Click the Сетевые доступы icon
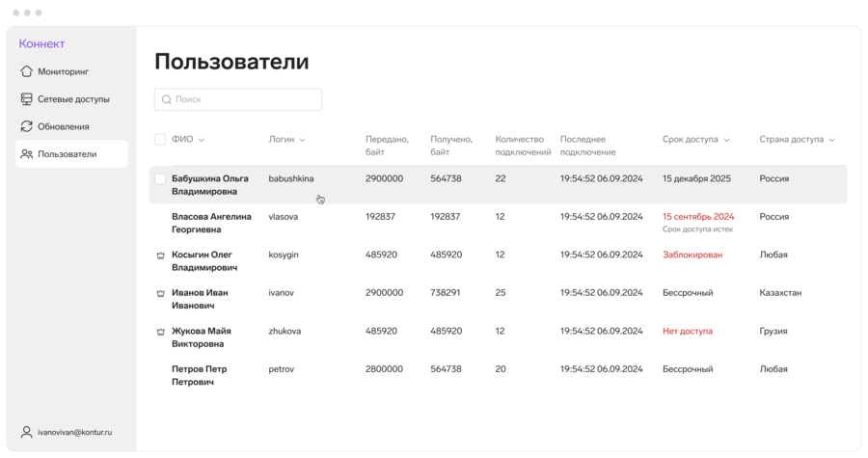 (27, 99)
